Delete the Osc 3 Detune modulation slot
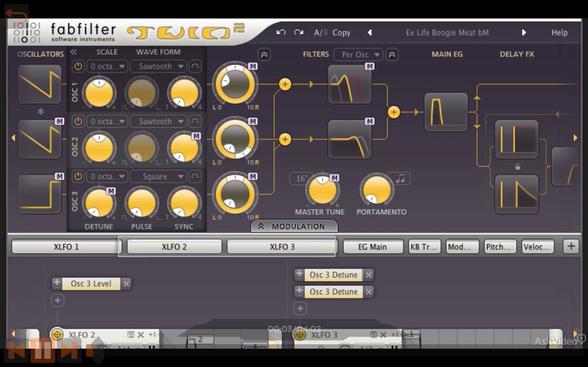The image size is (588, 367). (x=369, y=275)
